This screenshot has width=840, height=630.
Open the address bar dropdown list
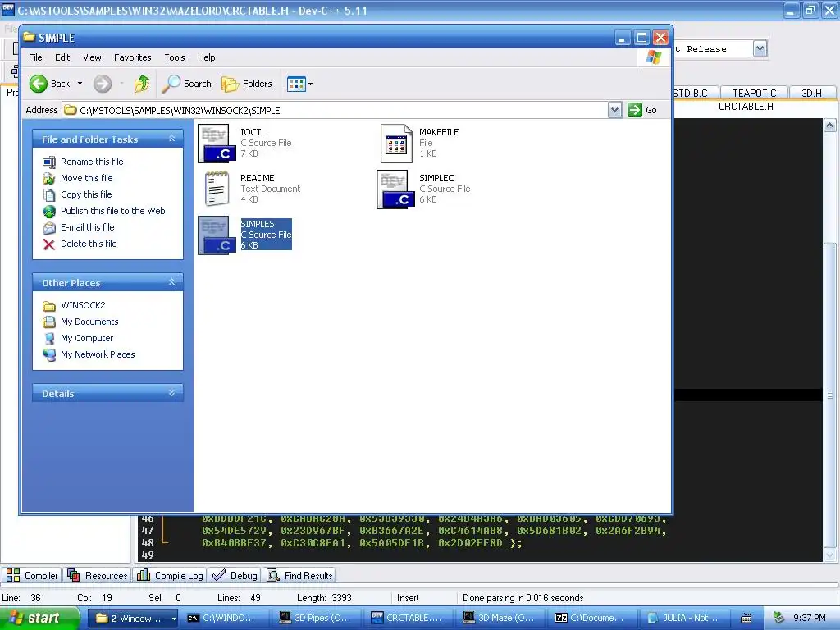pos(614,110)
